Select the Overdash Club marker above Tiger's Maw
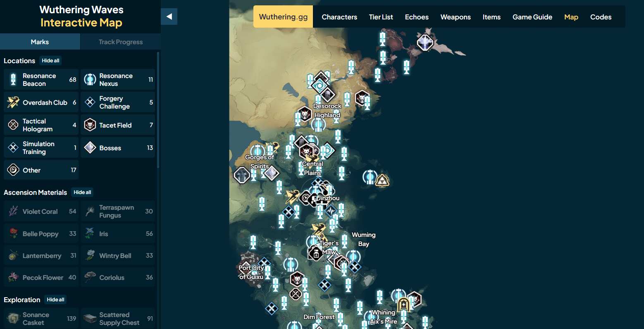The width and height of the screenshot is (644, 329). [319, 230]
